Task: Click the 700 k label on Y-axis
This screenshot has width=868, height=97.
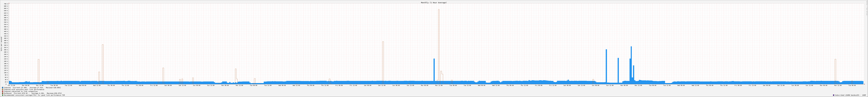Action: [x=5, y=4]
